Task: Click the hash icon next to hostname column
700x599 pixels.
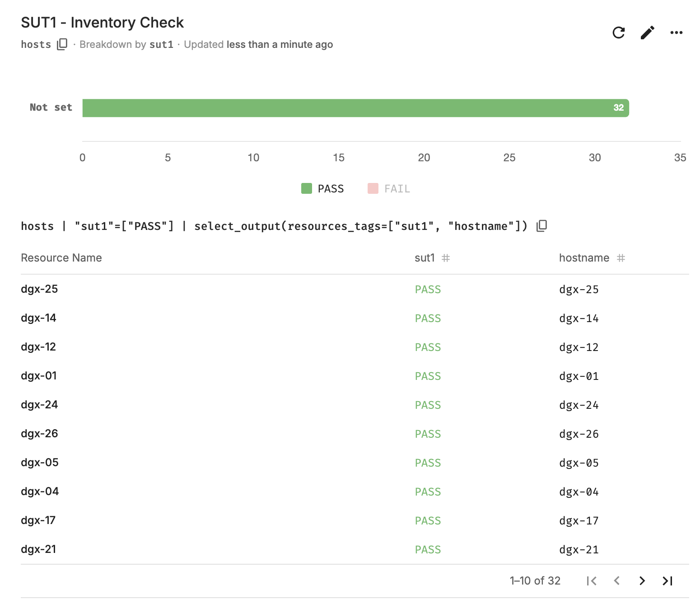Action: point(621,258)
